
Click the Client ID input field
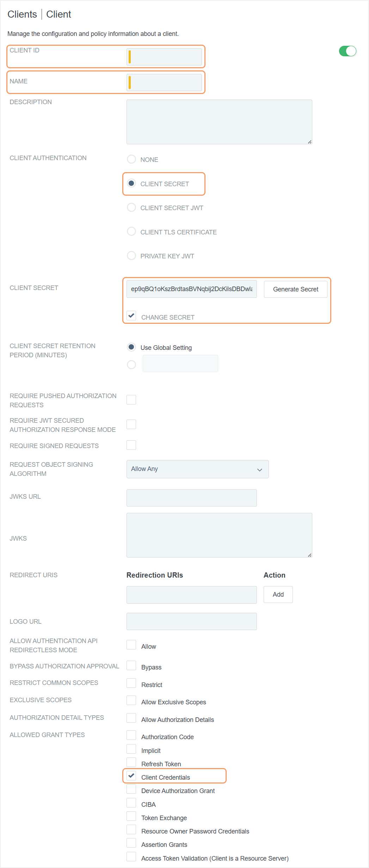click(164, 57)
